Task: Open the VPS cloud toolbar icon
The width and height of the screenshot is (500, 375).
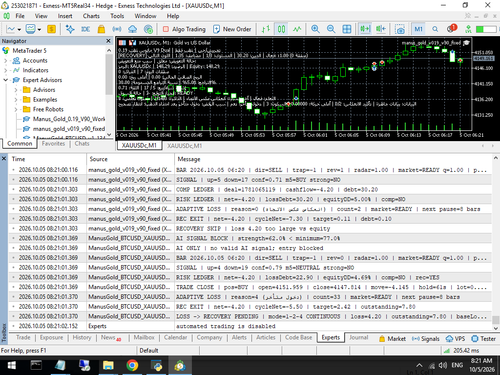Action: (x=132, y=29)
